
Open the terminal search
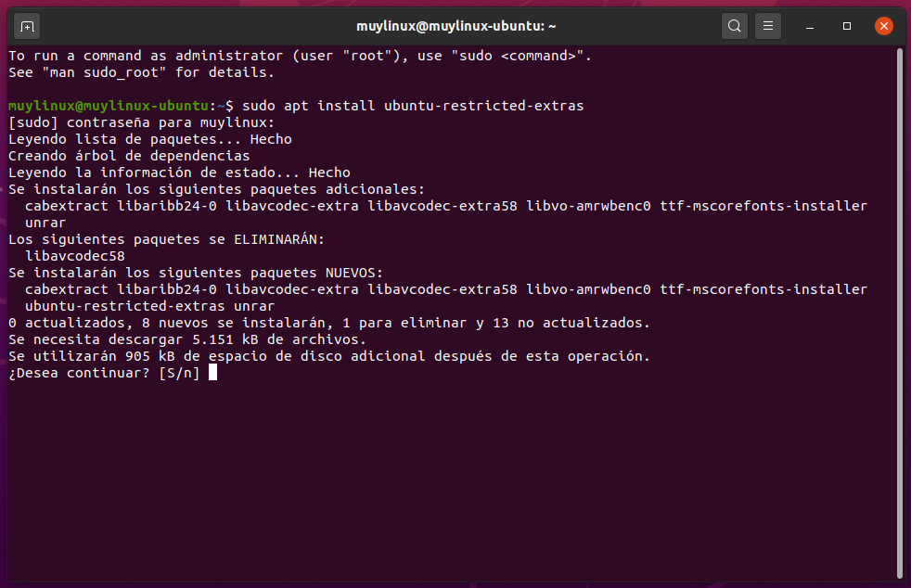[735, 26]
